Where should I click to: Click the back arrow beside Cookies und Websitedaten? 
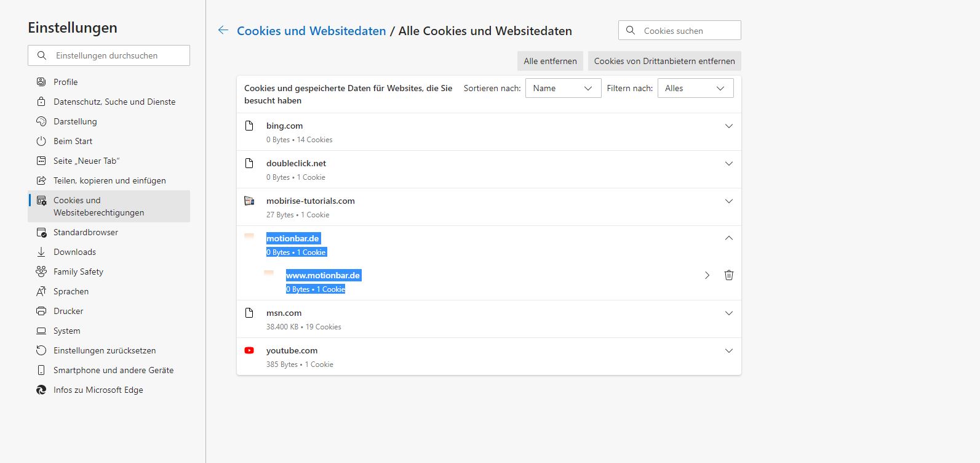click(x=223, y=30)
